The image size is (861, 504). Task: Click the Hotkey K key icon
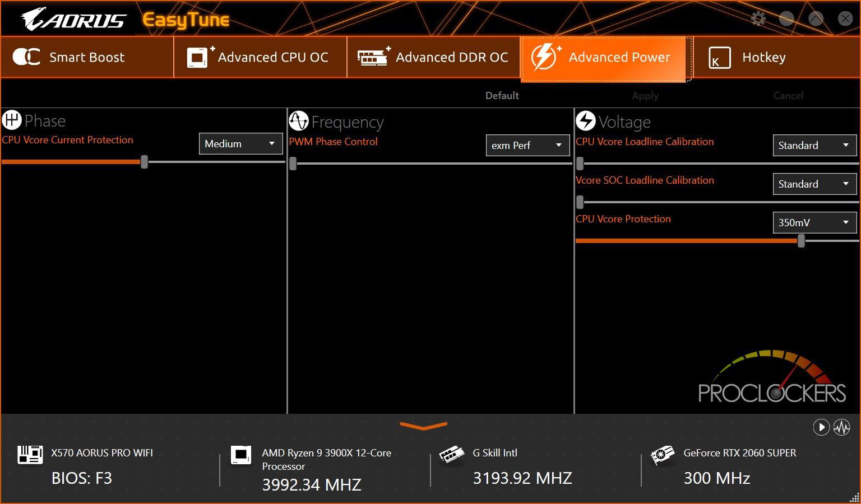click(720, 58)
